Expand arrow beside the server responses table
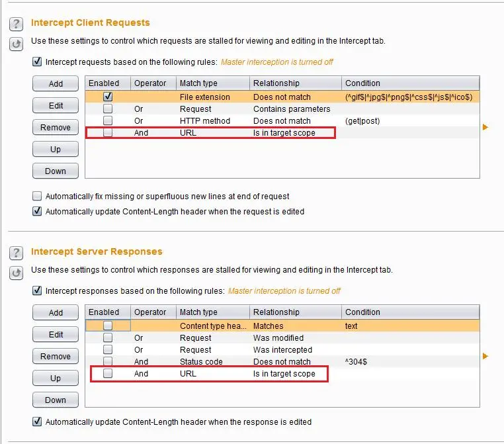 [485, 356]
